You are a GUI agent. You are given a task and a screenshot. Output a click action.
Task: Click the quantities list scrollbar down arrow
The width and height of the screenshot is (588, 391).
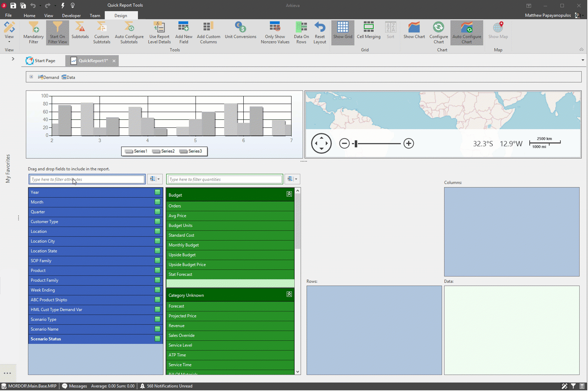point(298,372)
